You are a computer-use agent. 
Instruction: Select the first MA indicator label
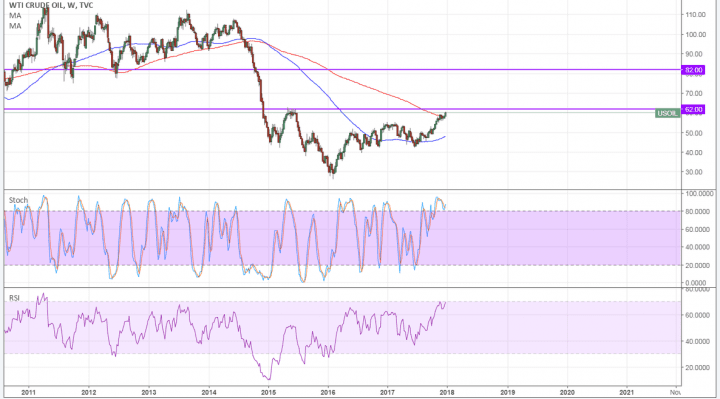[15, 16]
